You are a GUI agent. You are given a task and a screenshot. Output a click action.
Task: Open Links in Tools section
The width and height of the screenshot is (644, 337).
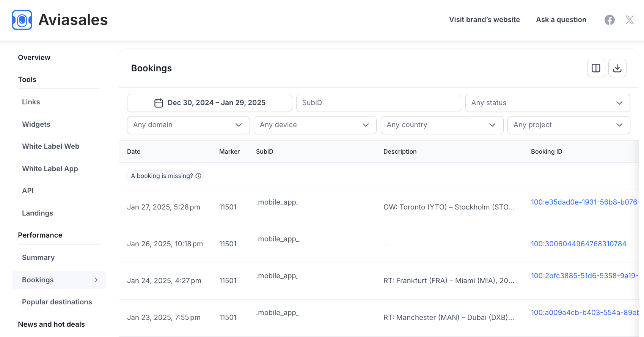click(x=31, y=102)
